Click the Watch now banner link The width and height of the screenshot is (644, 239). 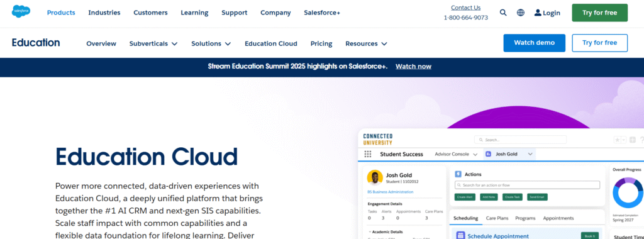pos(413,67)
